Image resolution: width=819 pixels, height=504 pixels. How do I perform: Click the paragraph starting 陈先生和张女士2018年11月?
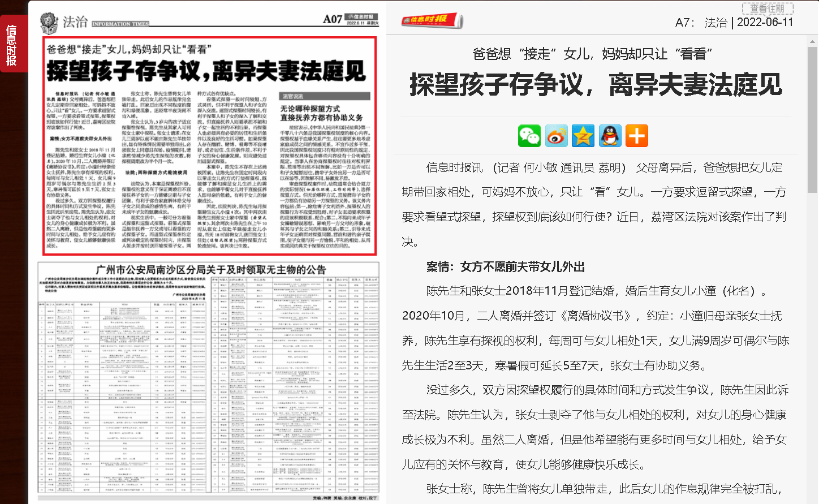pyautogui.click(x=596, y=328)
